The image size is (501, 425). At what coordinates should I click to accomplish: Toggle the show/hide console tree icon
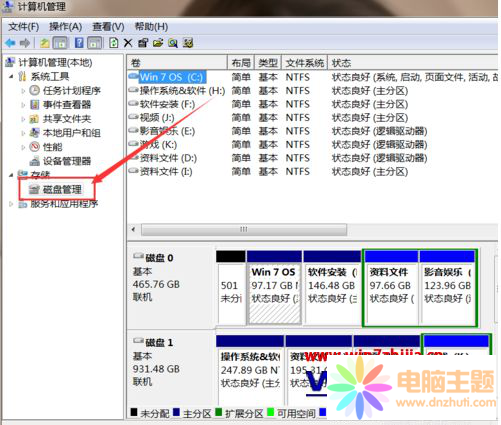[60, 43]
